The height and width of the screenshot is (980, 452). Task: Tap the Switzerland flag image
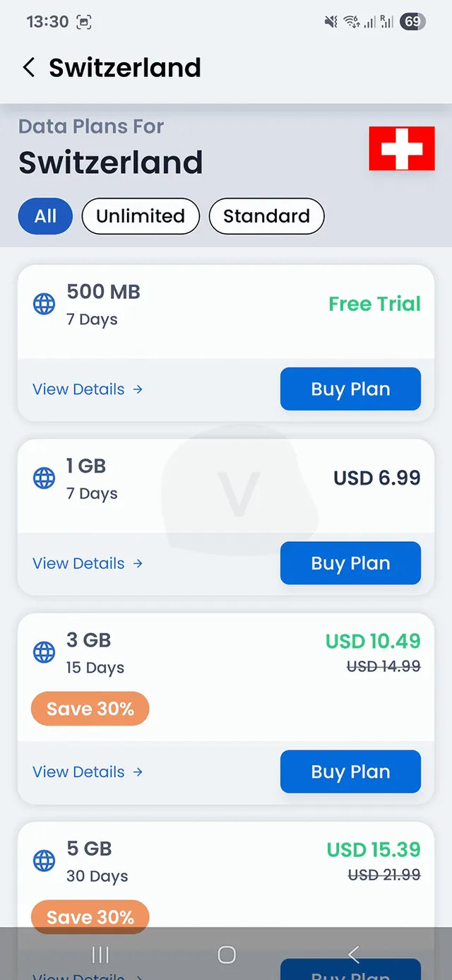point(402,148)
